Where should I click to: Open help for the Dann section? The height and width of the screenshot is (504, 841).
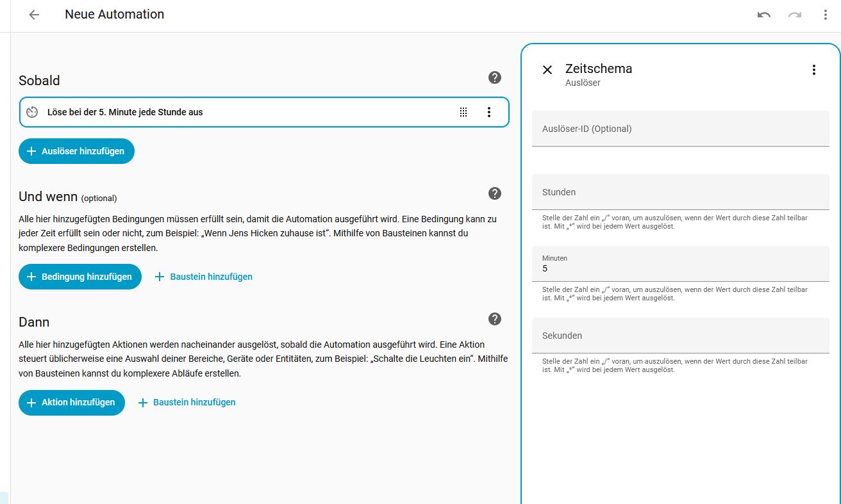tap(494, 319)
